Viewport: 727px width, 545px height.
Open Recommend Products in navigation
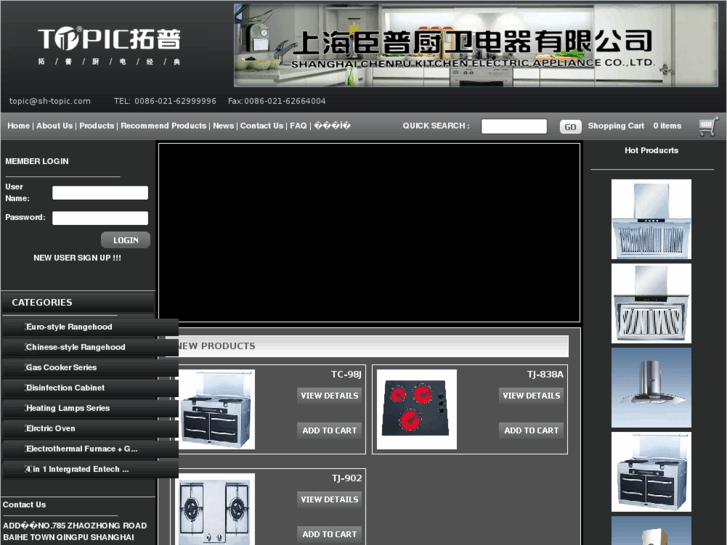[163, 126]
